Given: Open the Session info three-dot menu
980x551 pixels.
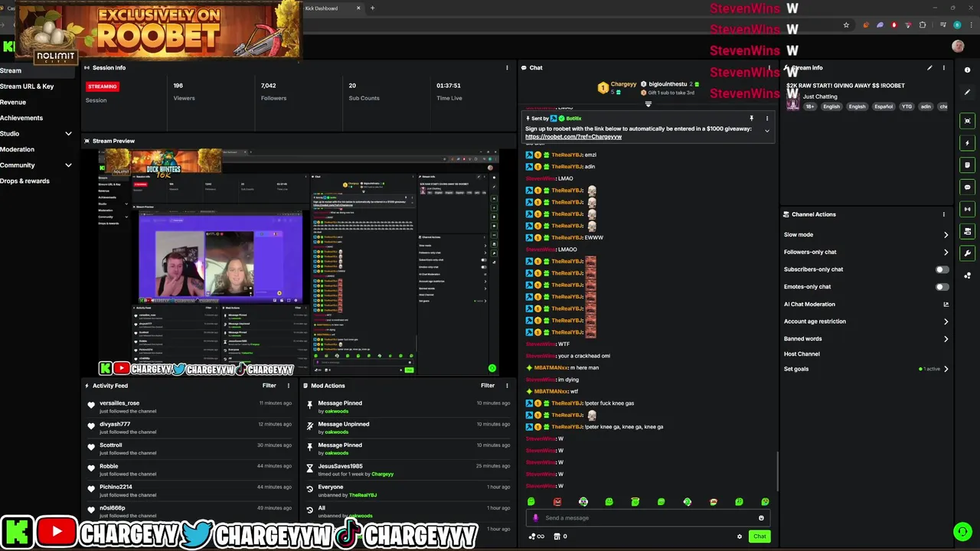Looking at the screenshot, I should point(507,68).
